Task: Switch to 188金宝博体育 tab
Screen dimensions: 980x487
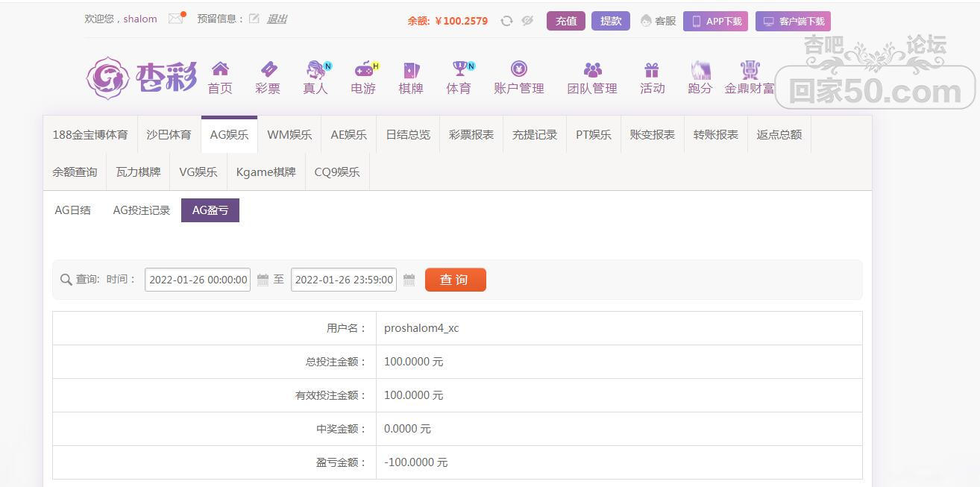Action: 90,134
